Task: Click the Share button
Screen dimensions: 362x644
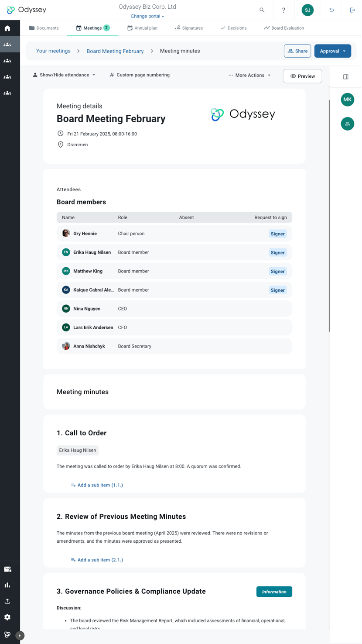Action: 297,51
